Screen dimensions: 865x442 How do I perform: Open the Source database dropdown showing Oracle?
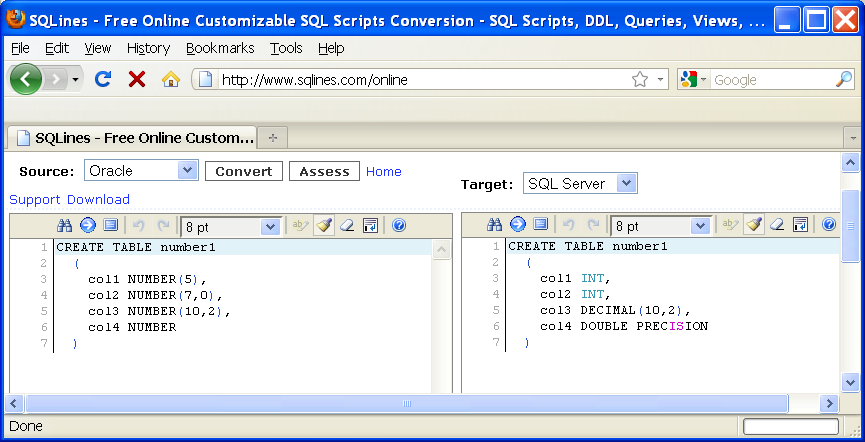pos(141,171)
